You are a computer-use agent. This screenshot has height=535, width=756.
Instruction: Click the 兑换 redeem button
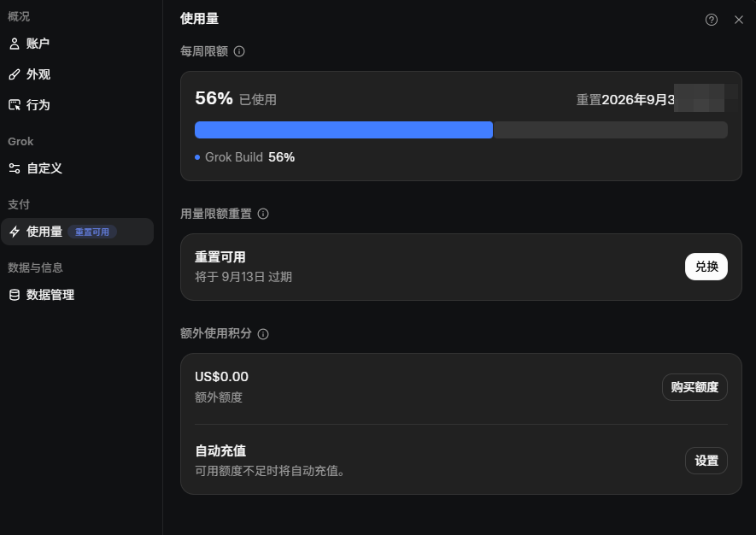click(706, 267)
